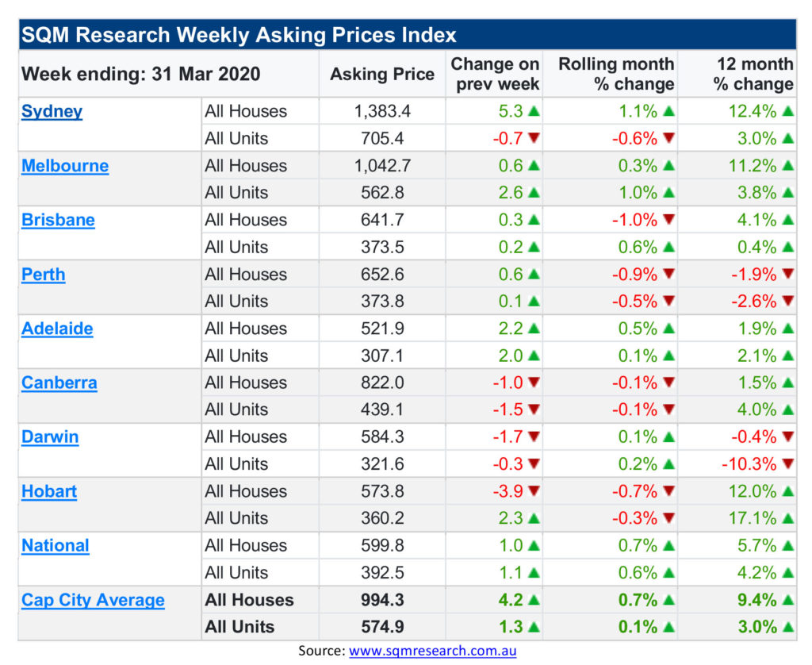Select the 12 month % change header
Screen dimensions: 812x665
pos(753,74)
